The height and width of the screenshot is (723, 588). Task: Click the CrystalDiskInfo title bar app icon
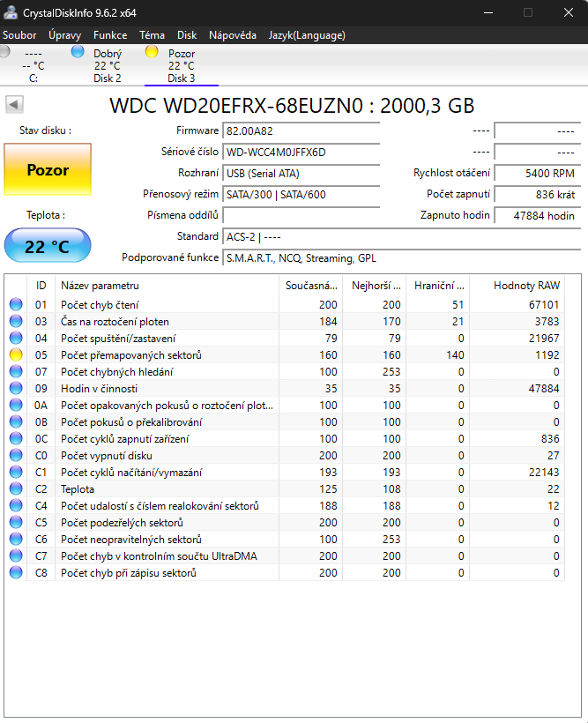pos(11,12)
